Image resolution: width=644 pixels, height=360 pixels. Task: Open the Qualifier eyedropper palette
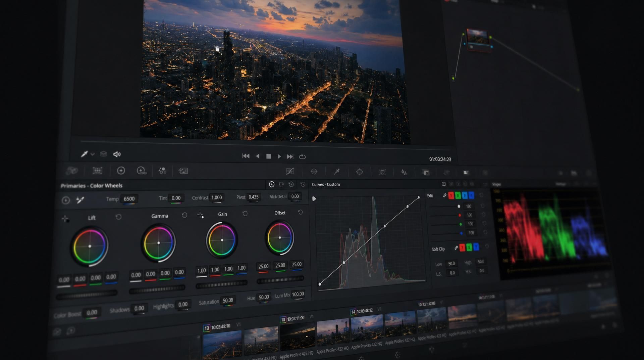tap(337, 172)
